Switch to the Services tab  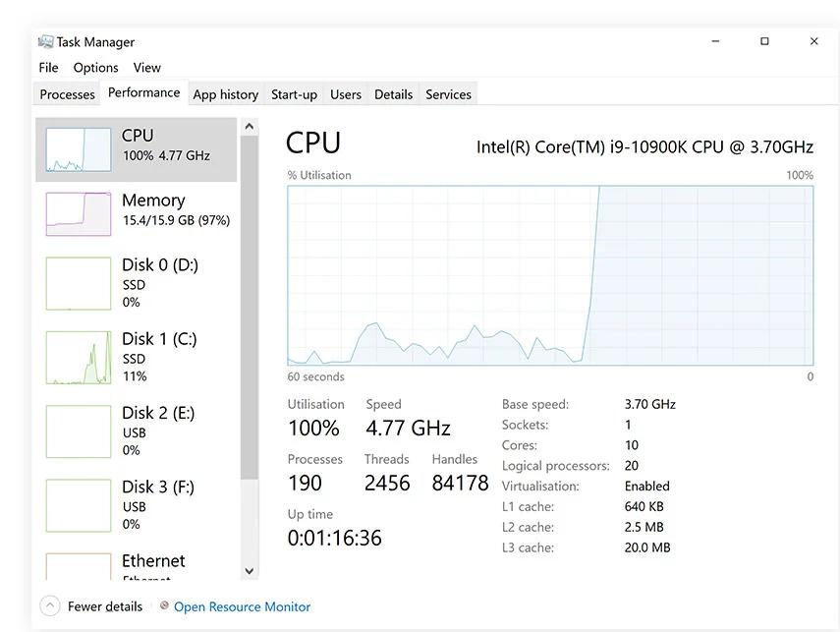pos(448,93)
